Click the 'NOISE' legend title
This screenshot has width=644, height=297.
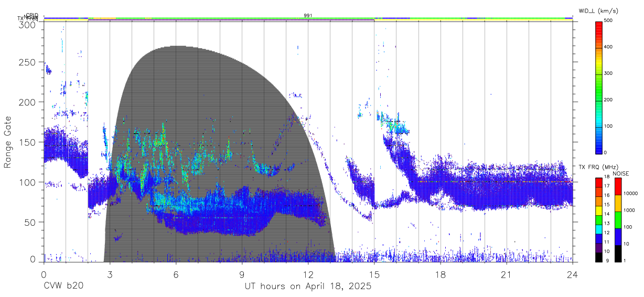click(622, 173)
